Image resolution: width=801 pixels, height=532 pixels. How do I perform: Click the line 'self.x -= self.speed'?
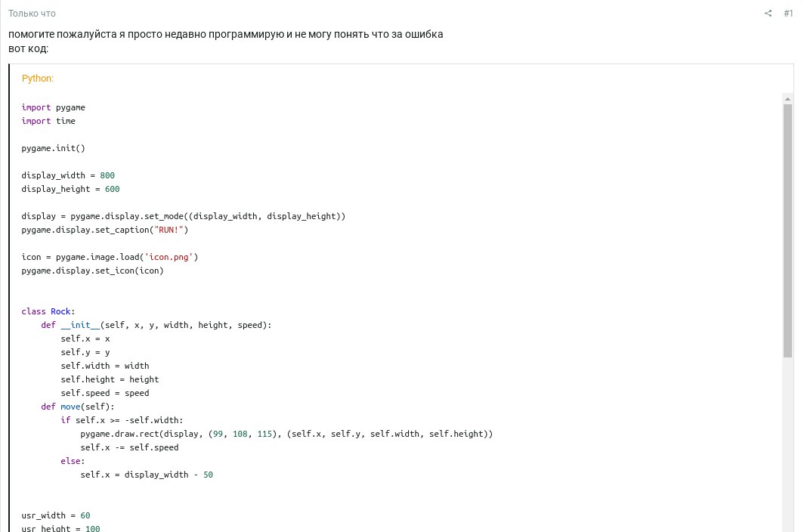[129, 447]
